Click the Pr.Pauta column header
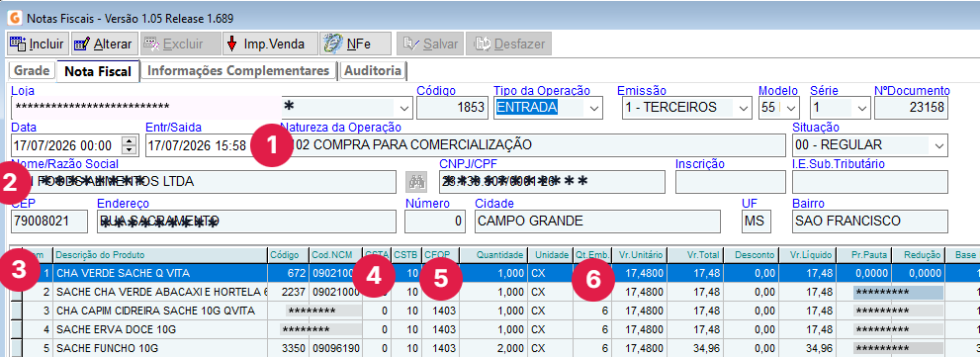Viewport: 980px width, 357px height. click(863, 255)
